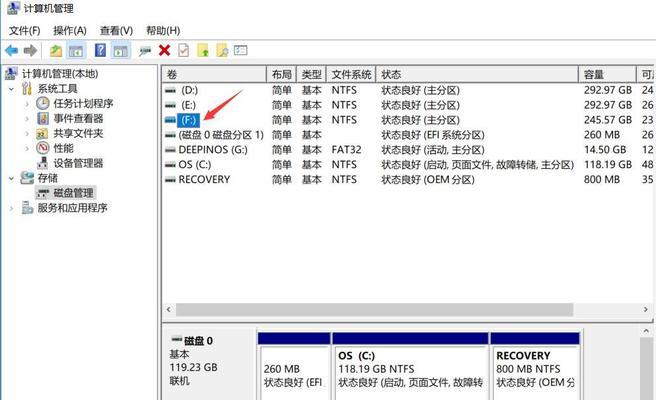Screen dimensions: 656x400
Task: Select 计算机管理(本地) root node
Action: tap(60, 74)
